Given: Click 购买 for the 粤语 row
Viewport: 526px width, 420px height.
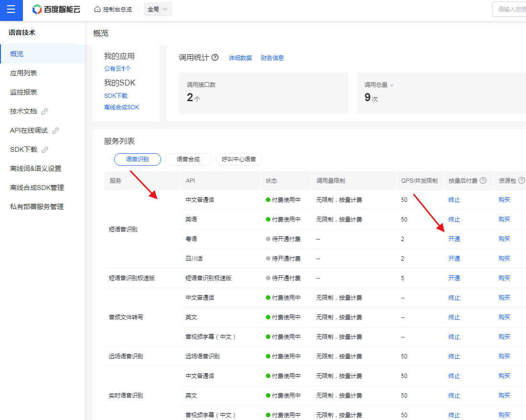Looking at the screenshot, I should click(504, 239).
